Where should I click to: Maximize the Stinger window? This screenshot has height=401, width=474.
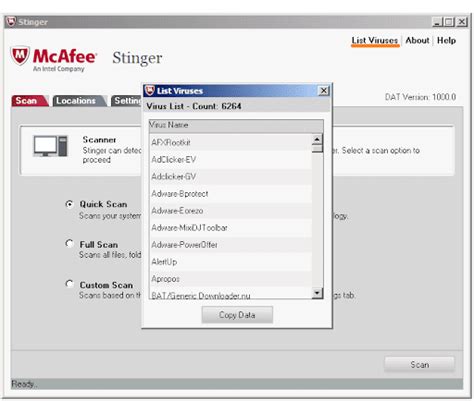[x=449, y=22]
